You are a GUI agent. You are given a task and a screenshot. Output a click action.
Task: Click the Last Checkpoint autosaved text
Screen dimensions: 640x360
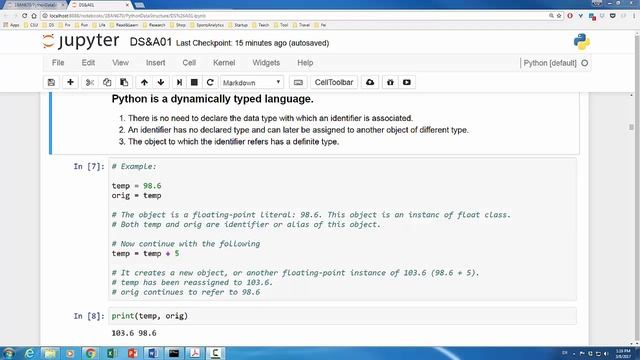pos(253,43)
